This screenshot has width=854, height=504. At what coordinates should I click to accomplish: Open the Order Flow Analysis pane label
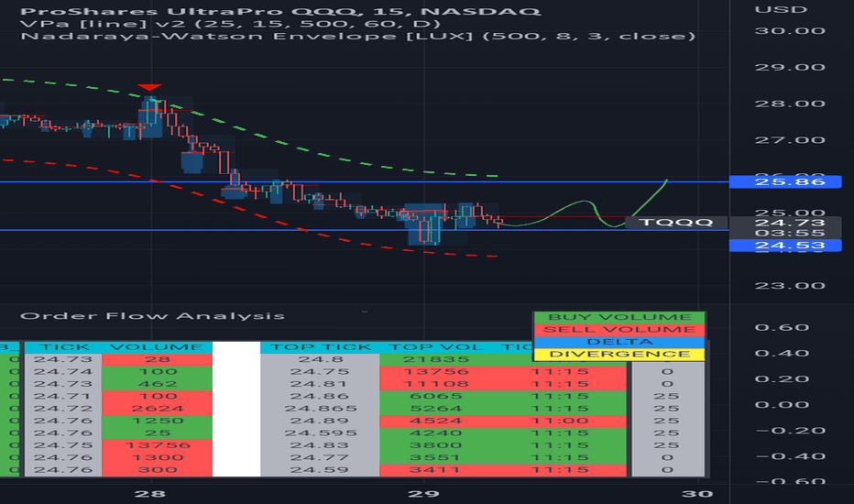coord(152,316)
